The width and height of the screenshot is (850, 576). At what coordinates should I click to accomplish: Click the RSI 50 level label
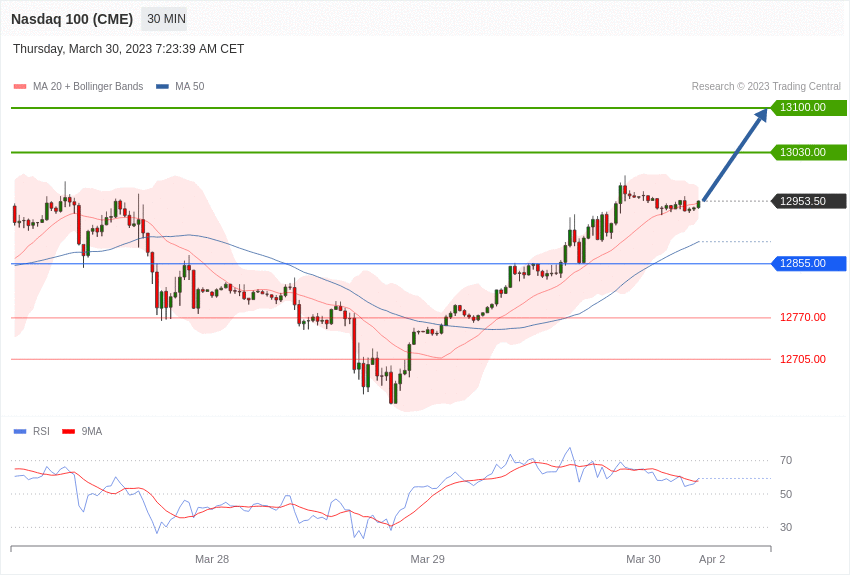click(x=785, y=494)
